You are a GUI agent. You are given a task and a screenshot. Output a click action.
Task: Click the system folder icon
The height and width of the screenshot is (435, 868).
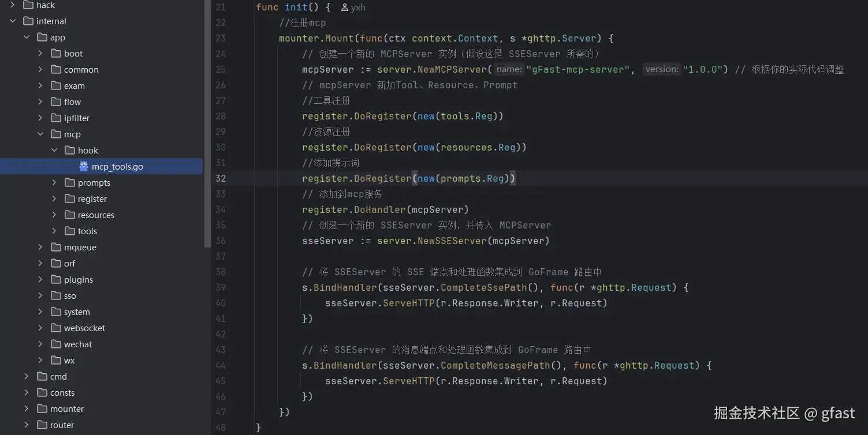tap(56, 312)
